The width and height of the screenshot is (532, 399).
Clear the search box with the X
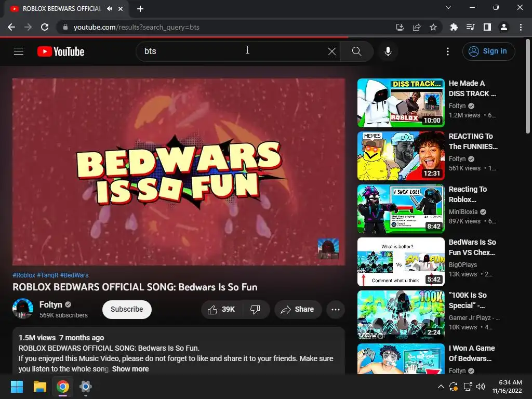332,51
